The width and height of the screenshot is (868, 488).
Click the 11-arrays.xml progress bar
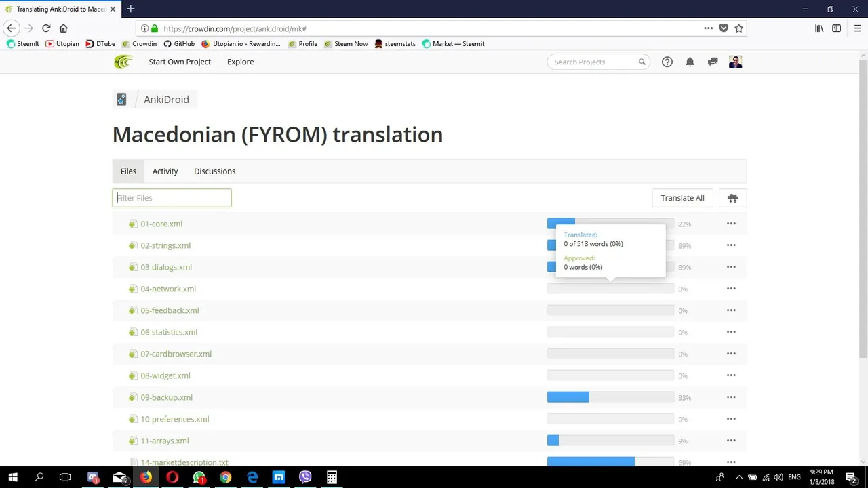[610, 441]
